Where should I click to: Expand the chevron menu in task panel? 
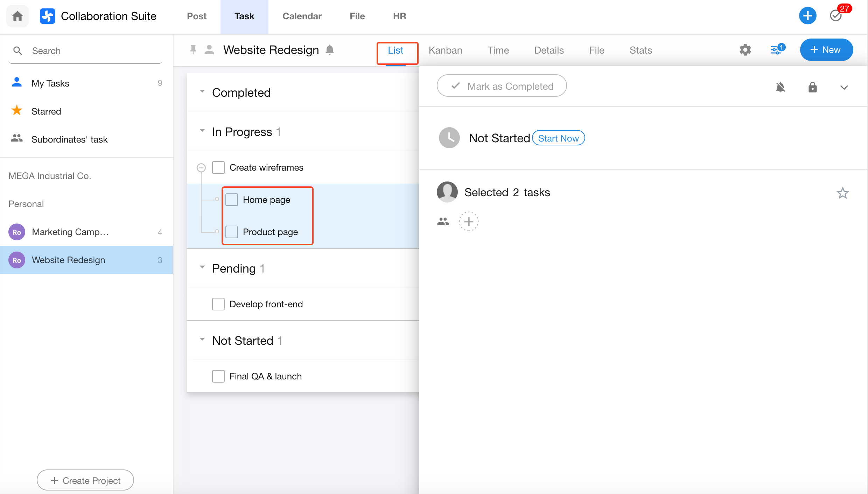844,87
